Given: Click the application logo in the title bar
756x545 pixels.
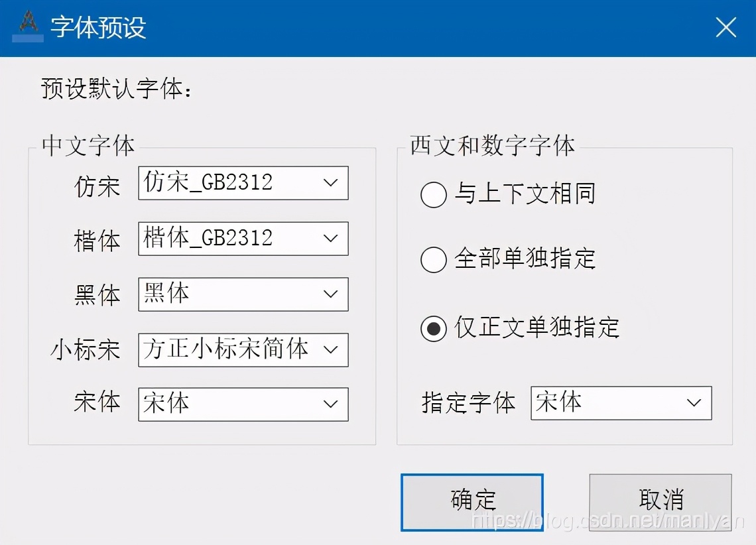Looking at the screenshot, I should pos(28,26).
